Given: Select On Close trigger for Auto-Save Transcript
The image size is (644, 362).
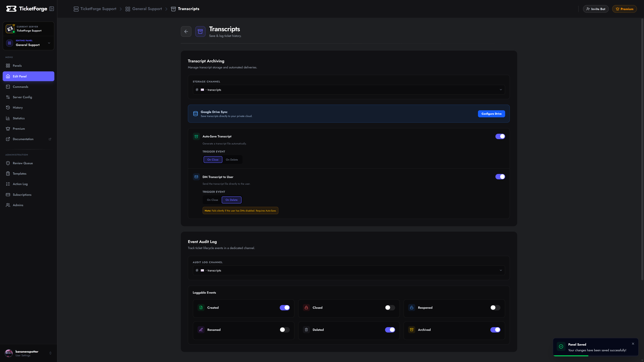Looking at the screenshot, I should (213, 160).
